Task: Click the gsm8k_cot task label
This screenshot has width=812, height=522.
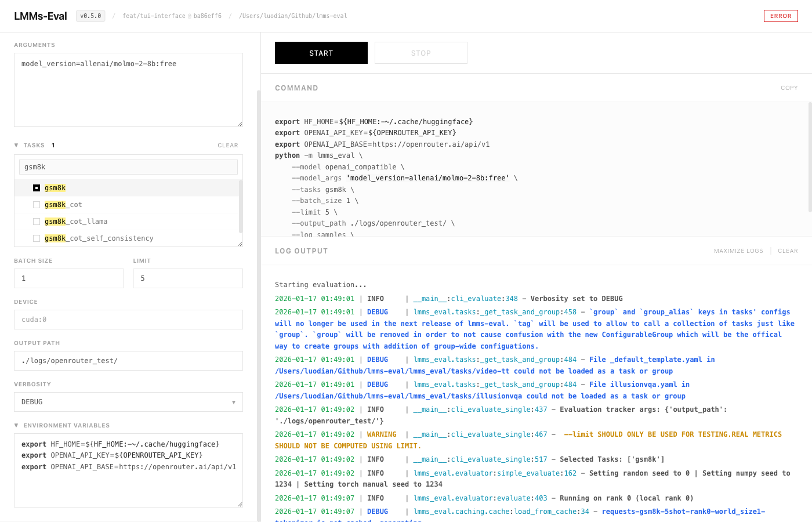Action: [x=63, y=205]
